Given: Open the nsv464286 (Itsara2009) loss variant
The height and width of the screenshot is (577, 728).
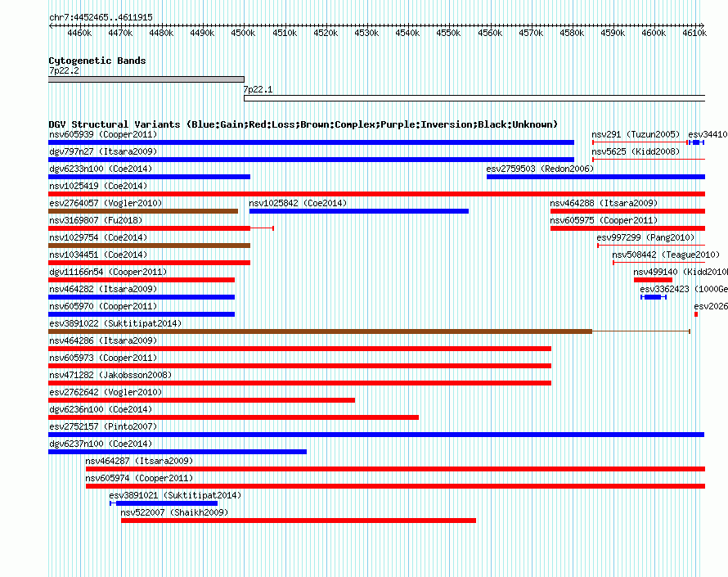Looking at the screenshot, I should [x=299, y=349].
